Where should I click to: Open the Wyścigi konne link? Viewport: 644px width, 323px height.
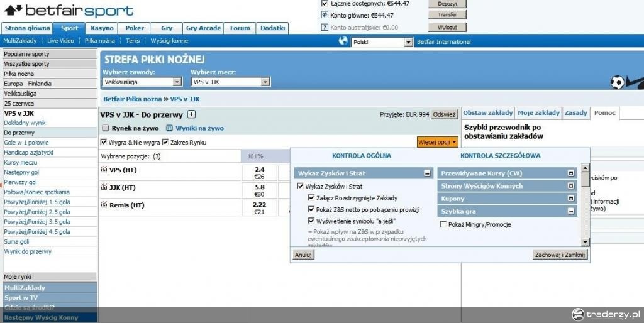click(x=169, y=41)
